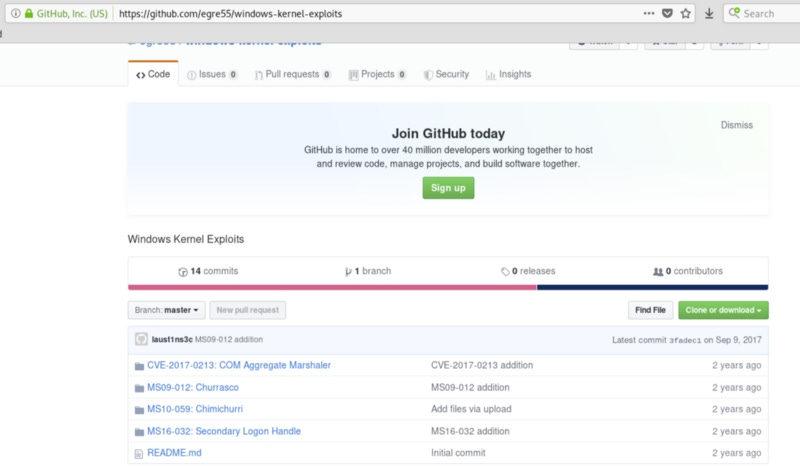Open commit message CVE-2017-0213 addition

pyautogui.click(x=482, y=365)
